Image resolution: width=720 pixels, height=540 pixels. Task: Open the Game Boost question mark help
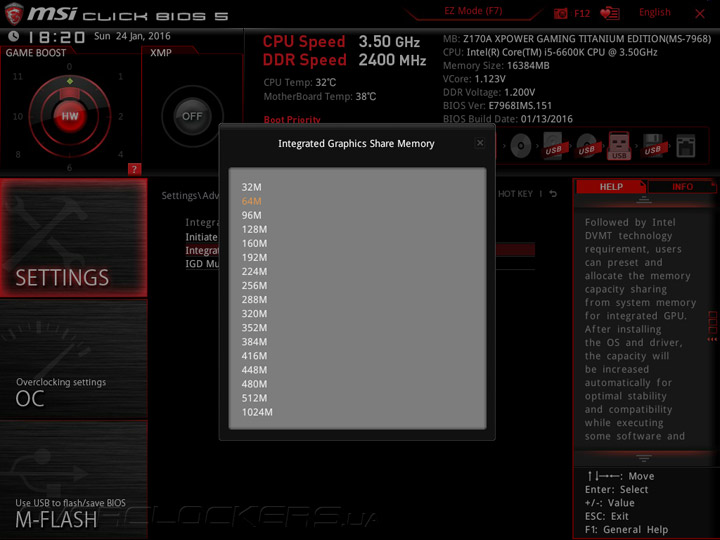(134, 169)
